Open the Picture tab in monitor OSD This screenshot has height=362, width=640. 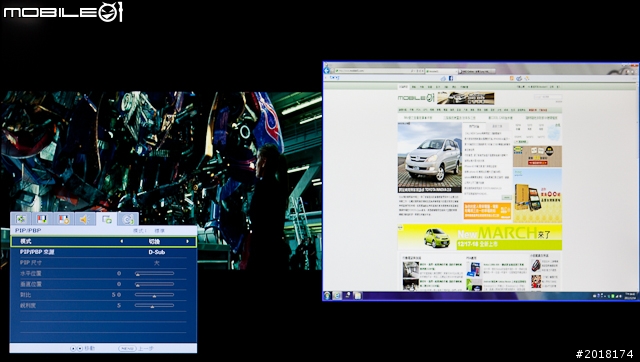(x=42, y=219)
